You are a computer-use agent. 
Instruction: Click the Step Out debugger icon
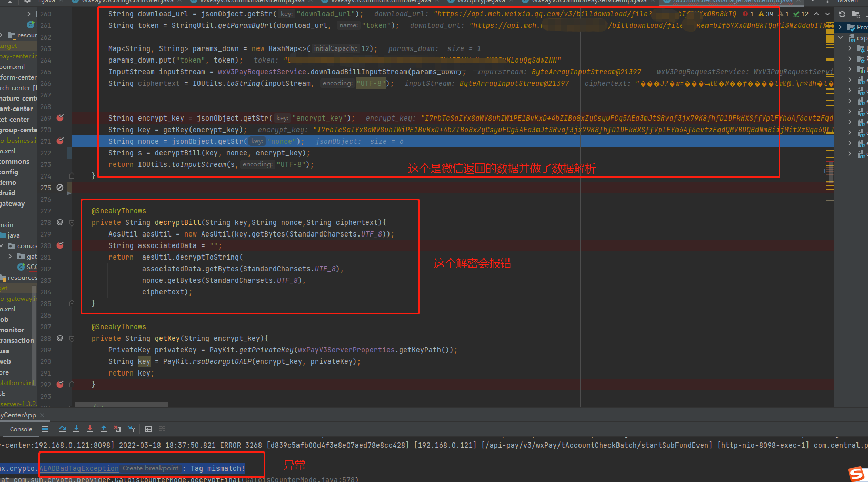(x=104, y=429)
